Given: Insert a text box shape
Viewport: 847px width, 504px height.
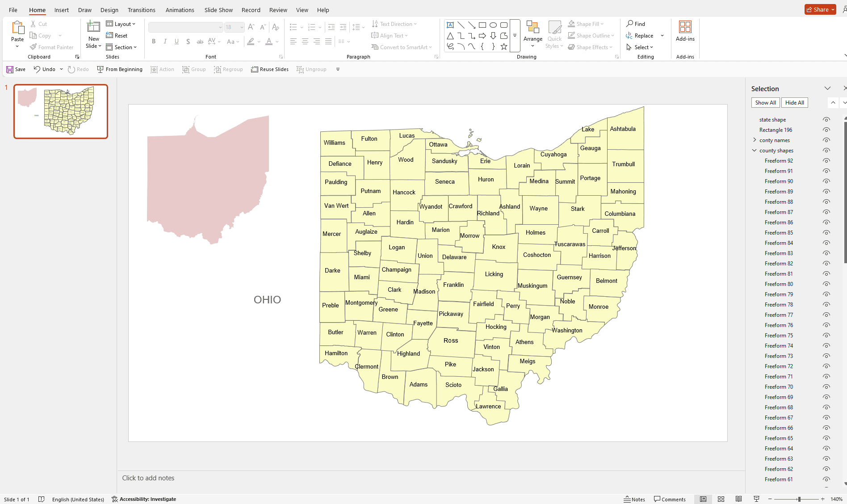Looking at the screenshot, I should click(x=450, y=25).
